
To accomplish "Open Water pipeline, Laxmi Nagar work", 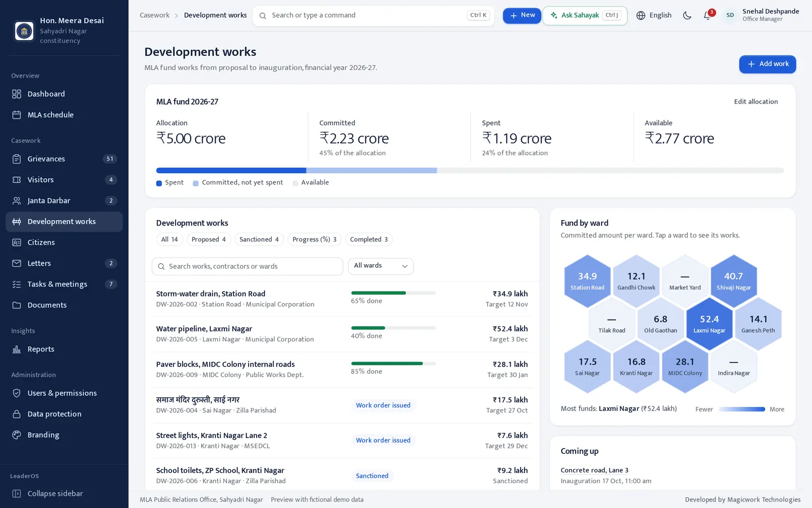I will (342, 334).
